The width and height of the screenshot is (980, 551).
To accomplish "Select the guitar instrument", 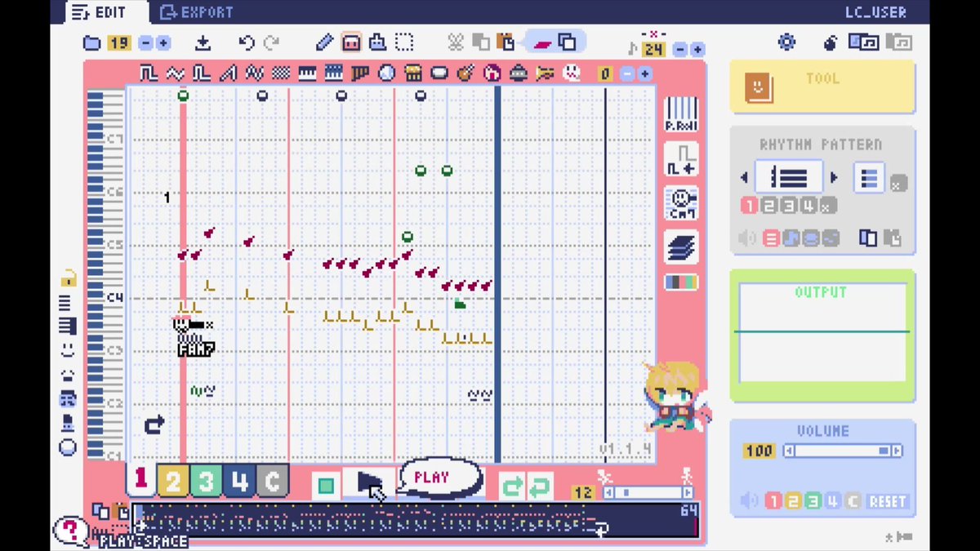I will point(465,73).
